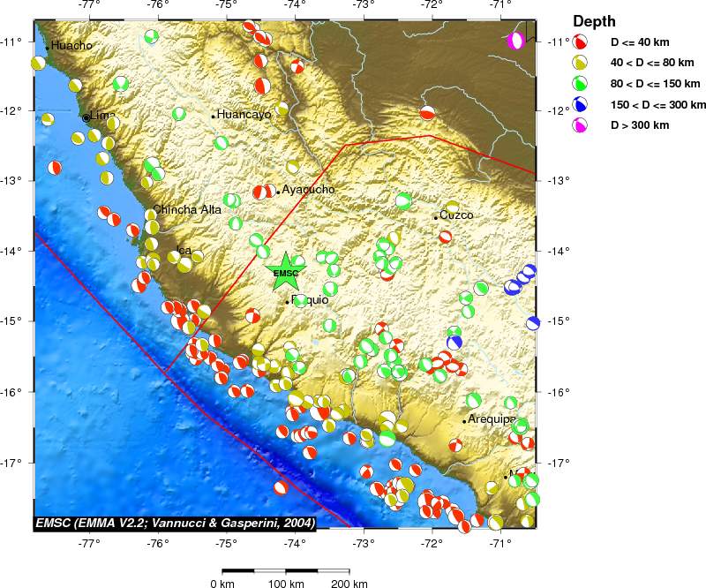
Task: Click the Lima city marker dot
Action: click(86, 117)
